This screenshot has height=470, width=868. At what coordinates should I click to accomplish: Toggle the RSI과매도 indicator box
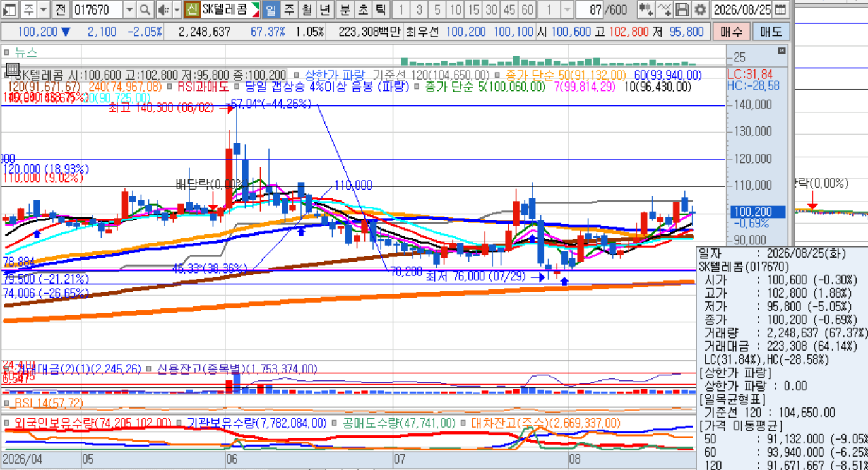pyautogui.click(x=170, y=87)
